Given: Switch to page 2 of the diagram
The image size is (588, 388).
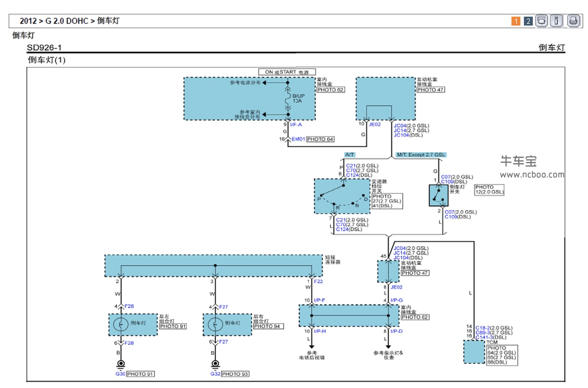Looking at the screenshot, I should [x=528, y=21].
